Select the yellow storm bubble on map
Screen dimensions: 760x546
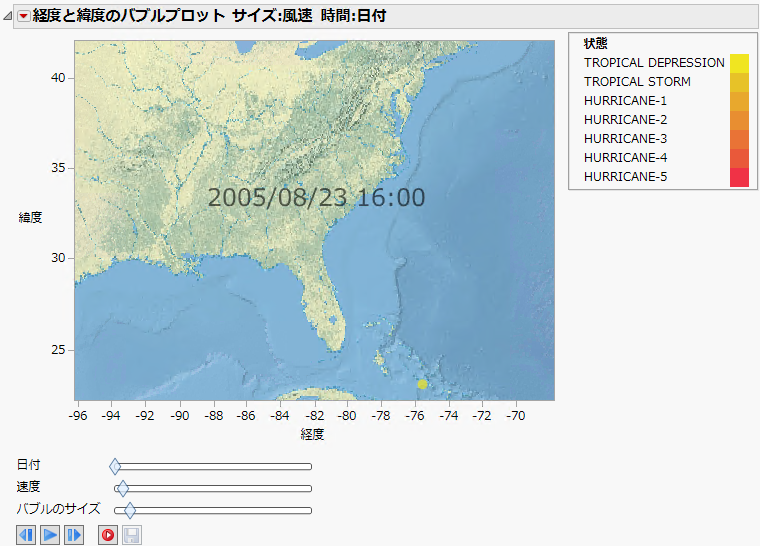pyautogui.click(x=423, y=384)
